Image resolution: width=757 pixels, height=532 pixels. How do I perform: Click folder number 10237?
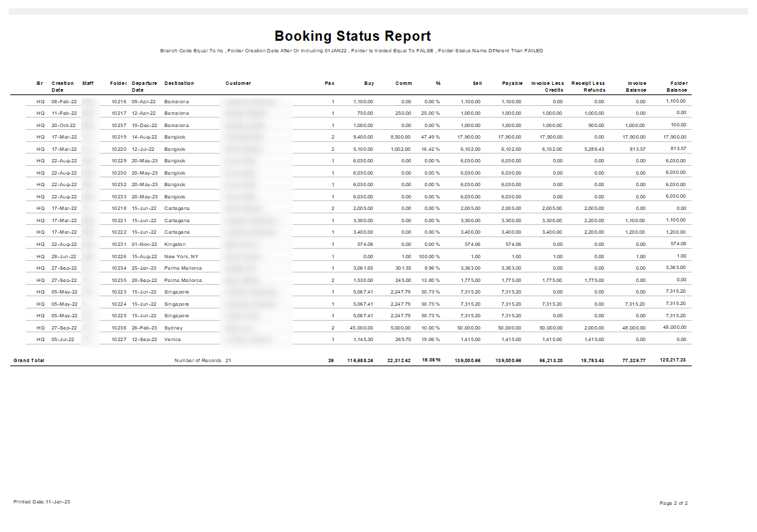click(119, 126)
